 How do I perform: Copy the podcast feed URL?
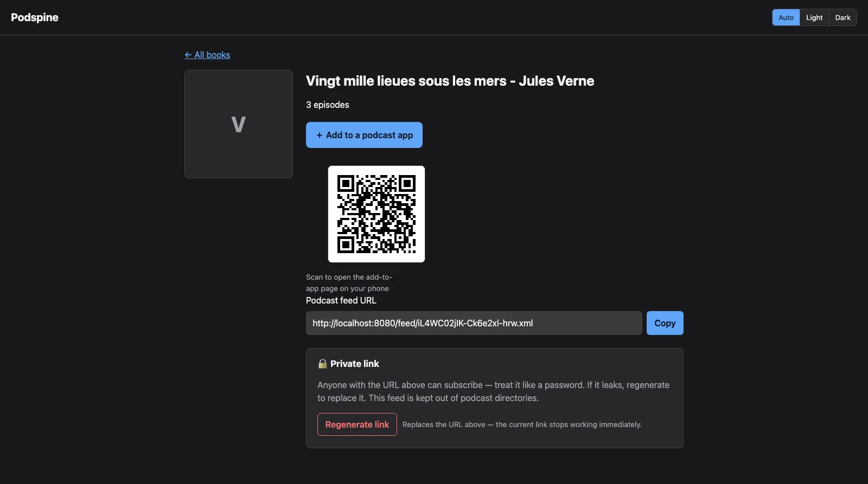[665, 323]
